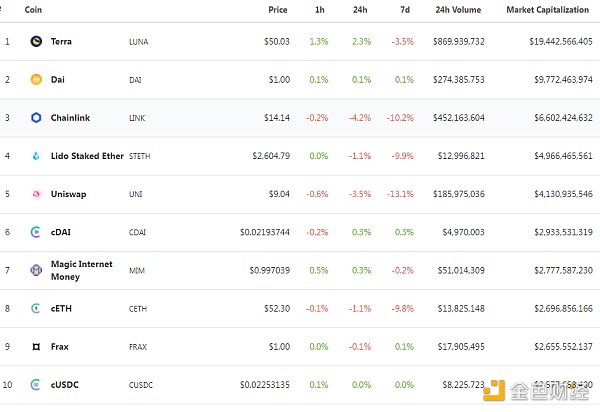Click Lido Staked Ether price $2,604.79
Viewport: 600px width, 412px height.
pos(271,156)
